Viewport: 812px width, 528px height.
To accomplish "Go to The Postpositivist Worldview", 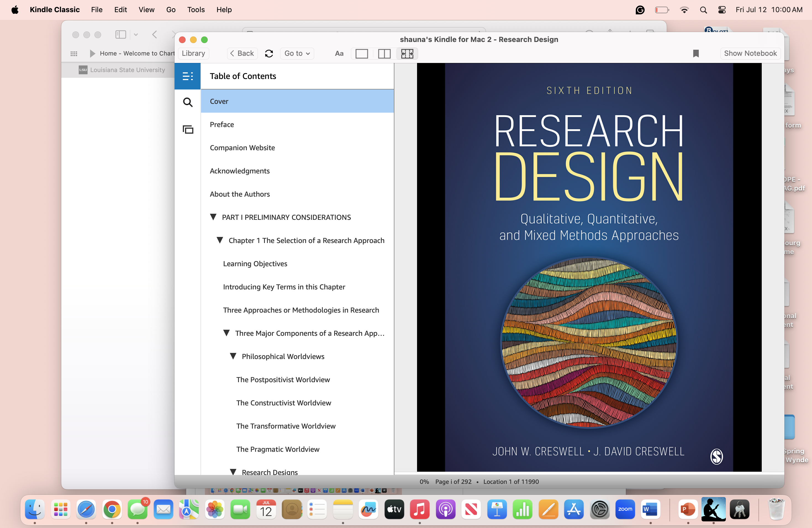I will (297, 379).
